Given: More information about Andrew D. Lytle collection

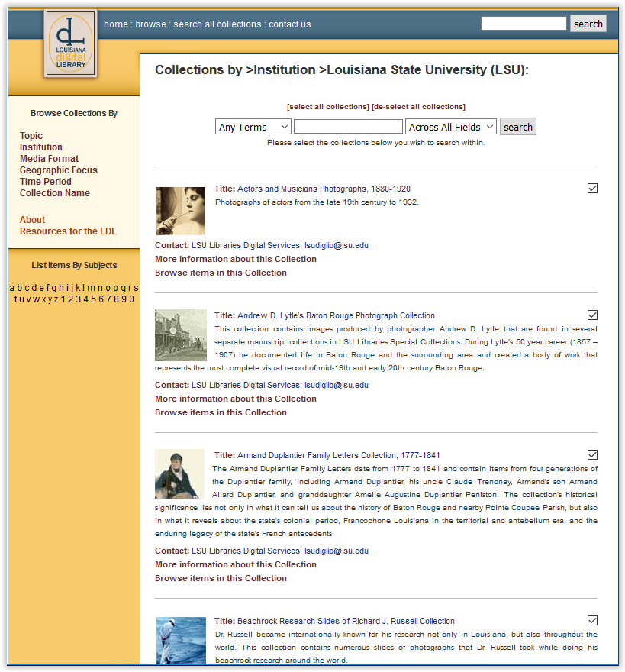Looking at the screenshot, I should [x=236, y=399].
